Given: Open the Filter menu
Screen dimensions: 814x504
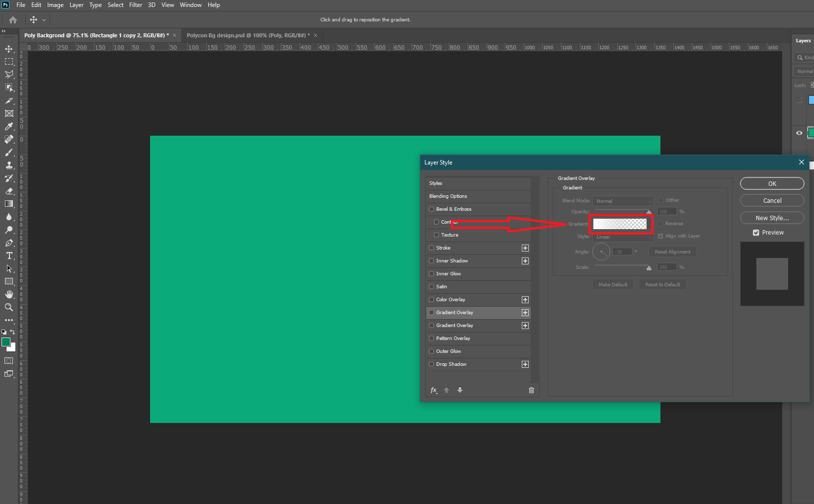Looking at the screenshot, I should (136, 5).
